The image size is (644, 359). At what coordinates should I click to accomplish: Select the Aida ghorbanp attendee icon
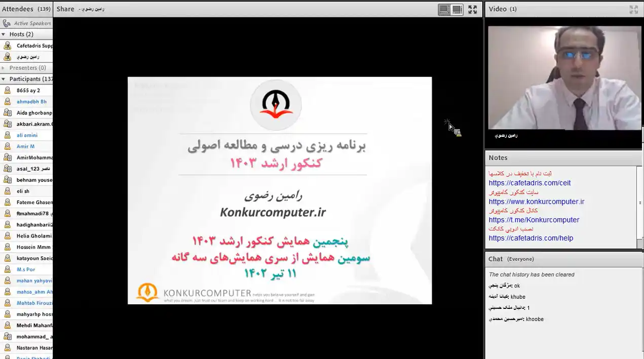coord(7,112)
